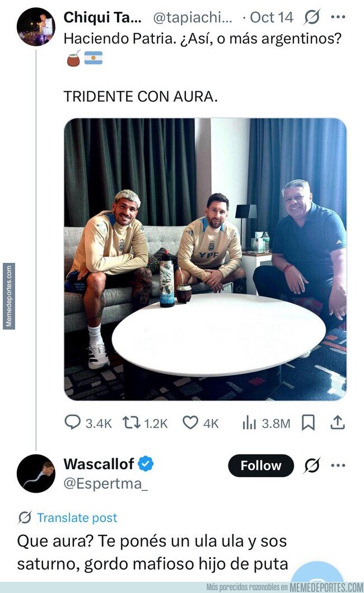This screenshot has width=364, height=593.
Task: View analytics showing 3.8M views
Action: click(249, 423)
